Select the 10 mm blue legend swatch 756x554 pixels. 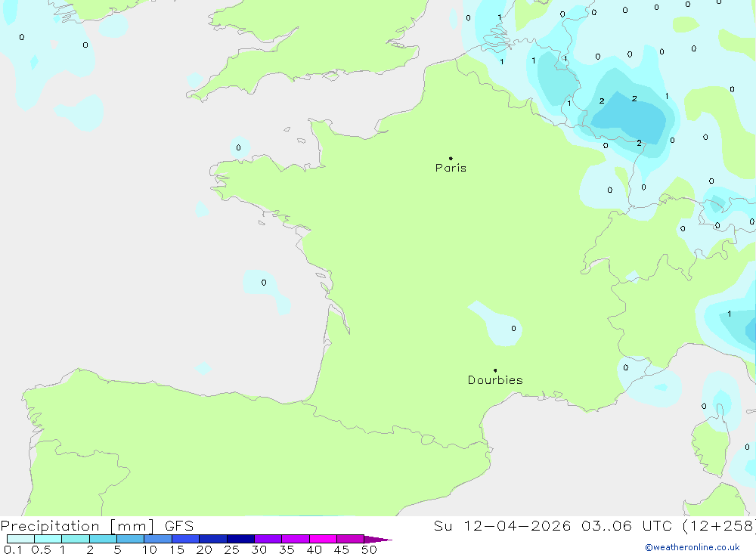point(158,539)
